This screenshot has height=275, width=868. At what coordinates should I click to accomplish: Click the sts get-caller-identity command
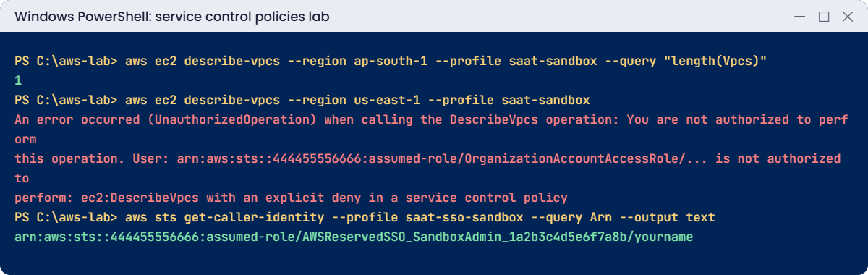pyautogui.click(x=420, y=217)
